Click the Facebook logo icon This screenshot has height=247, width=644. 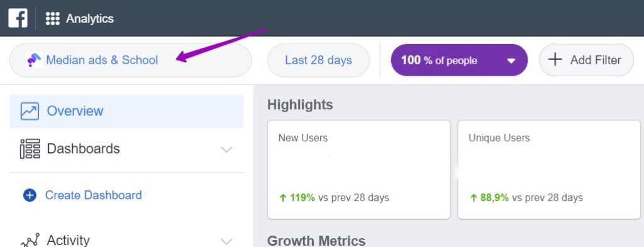[18, 18]
